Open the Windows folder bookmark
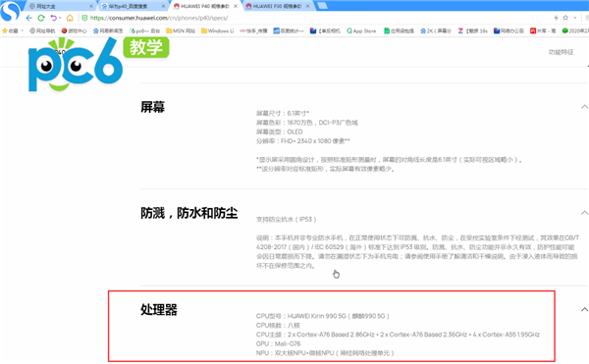The height and width of the screenshot is (364, 589). pos(217,30)
